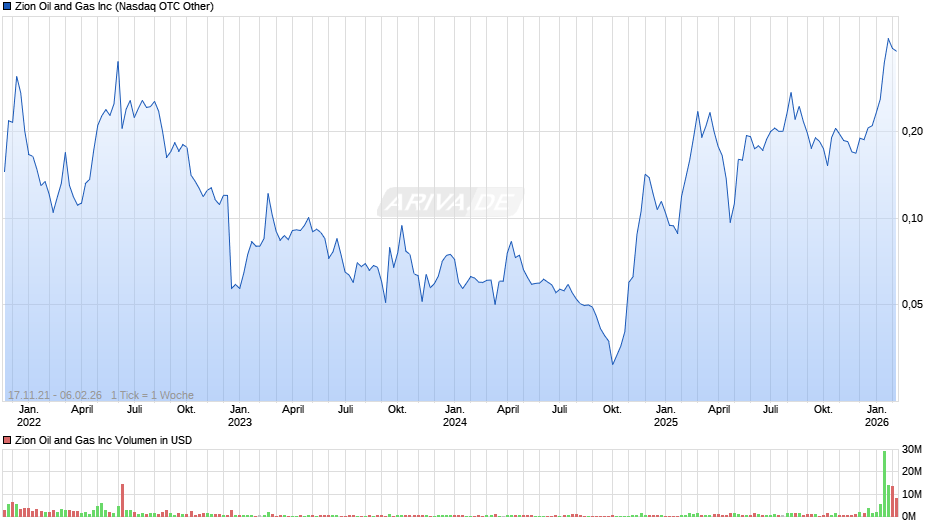The height and width of the screenshot is (526, 940).
Task: Click the date range 17.11.21 - 06.02.26
Action: 55,395
